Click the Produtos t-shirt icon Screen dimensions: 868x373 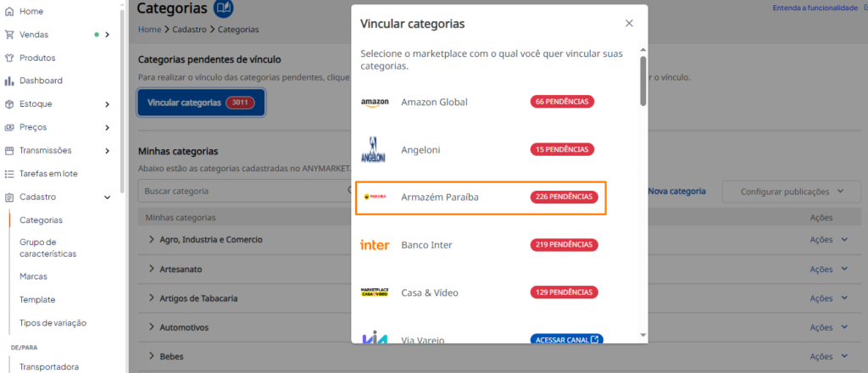coord(8,58)
